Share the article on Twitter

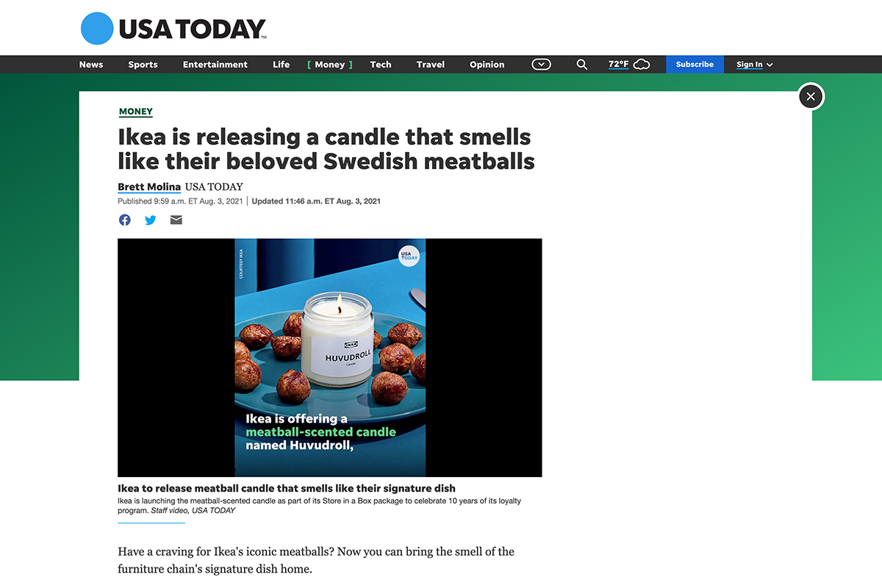[151, 220]
